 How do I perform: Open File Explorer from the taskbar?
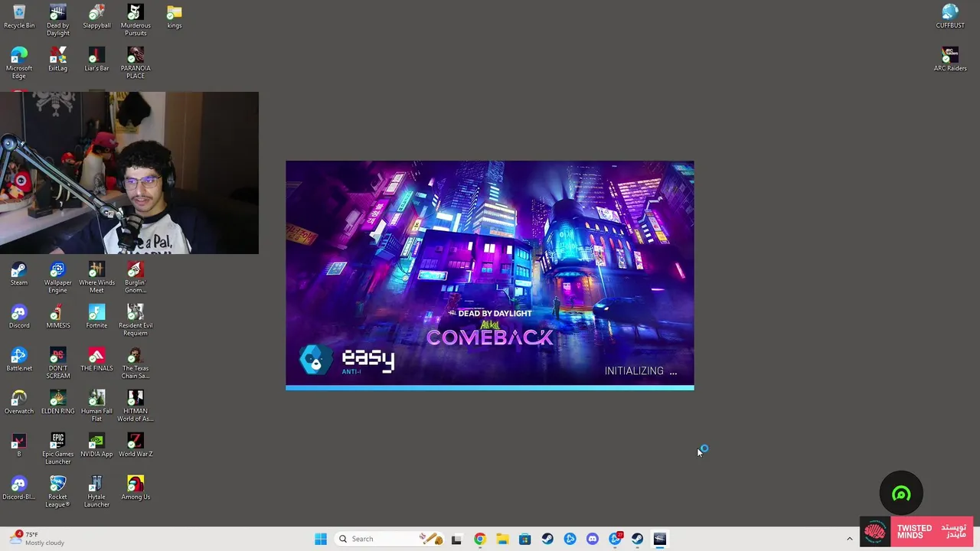click(502, 539)
